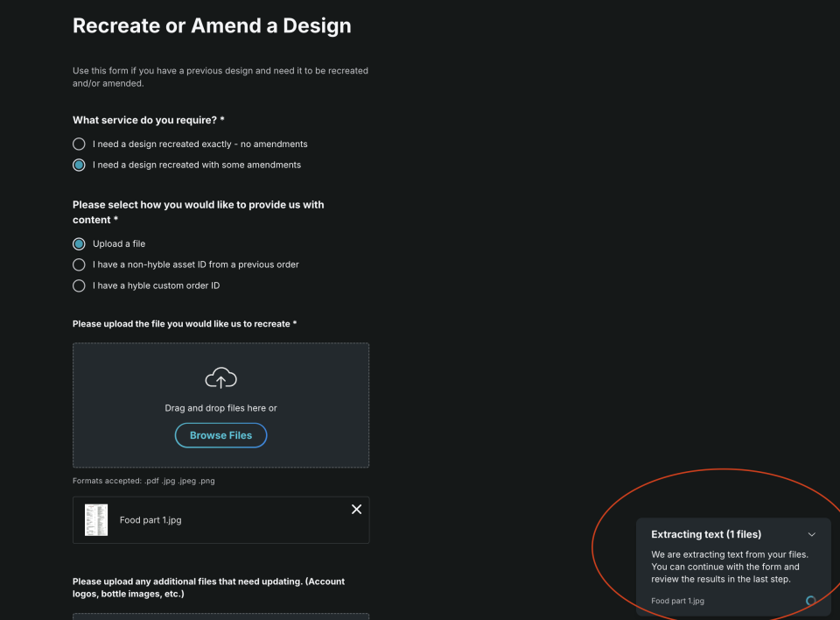Collapse the Extracting text panel chevron

pos(811,534)
